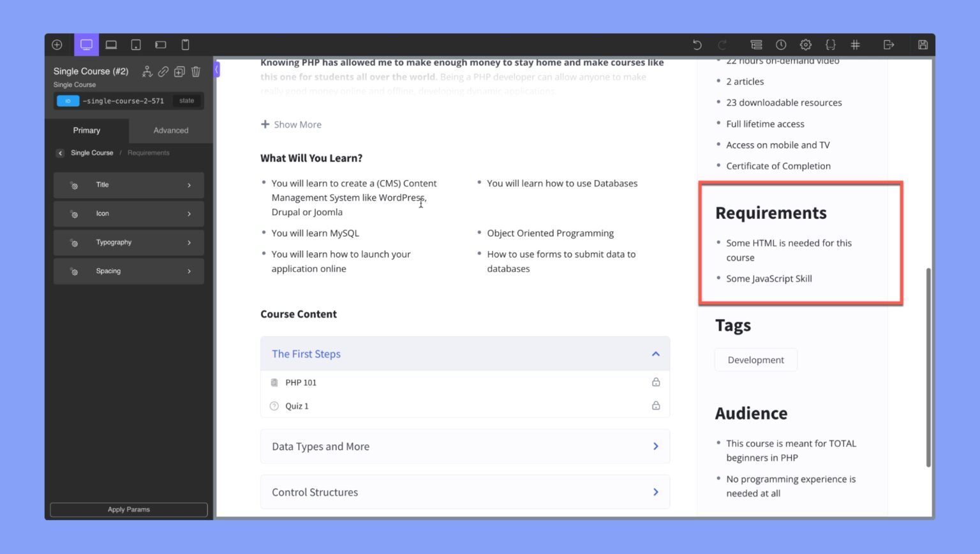Open link settings for Single Course block

point(163,71)
